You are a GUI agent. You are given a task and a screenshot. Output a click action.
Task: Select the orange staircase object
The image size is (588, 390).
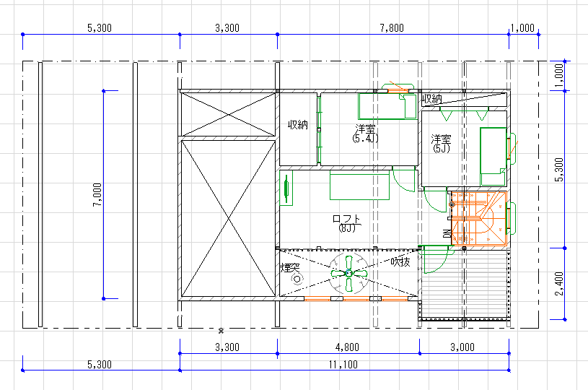[480, 218]
